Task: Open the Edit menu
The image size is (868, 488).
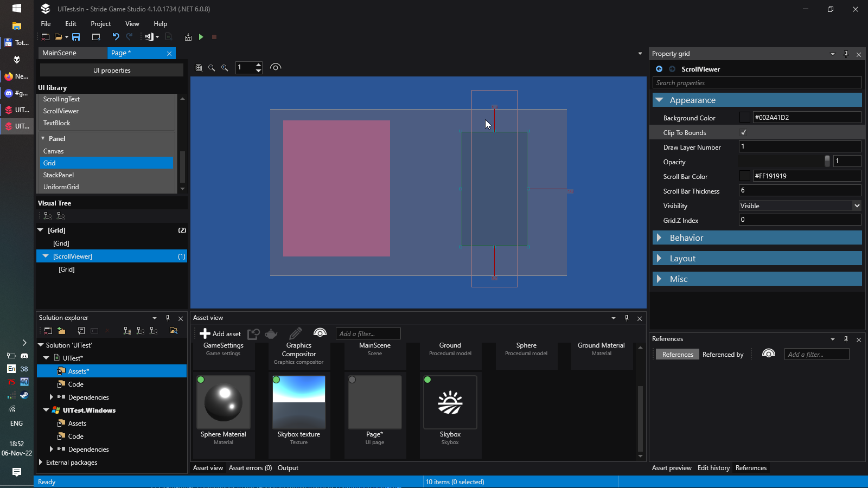Action: click(x=71, y=24)
